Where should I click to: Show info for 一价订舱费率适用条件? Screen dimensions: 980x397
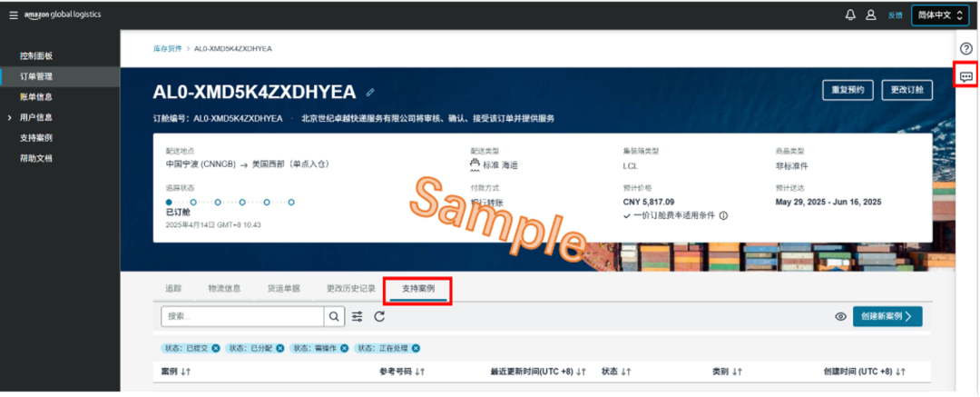coord(723,215)
